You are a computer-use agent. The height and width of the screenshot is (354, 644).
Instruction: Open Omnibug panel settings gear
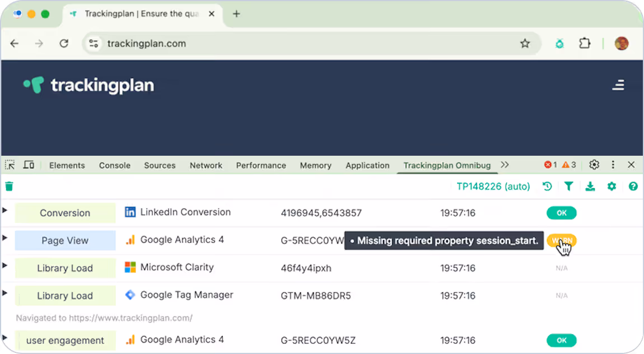pos(612,187)
